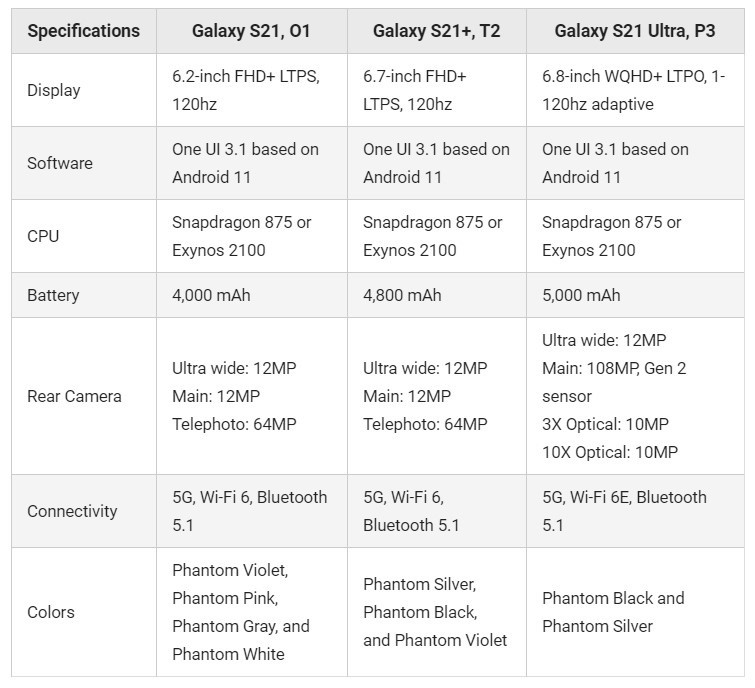
Task: Click the Display row label
Action: [x=54, y=90]
